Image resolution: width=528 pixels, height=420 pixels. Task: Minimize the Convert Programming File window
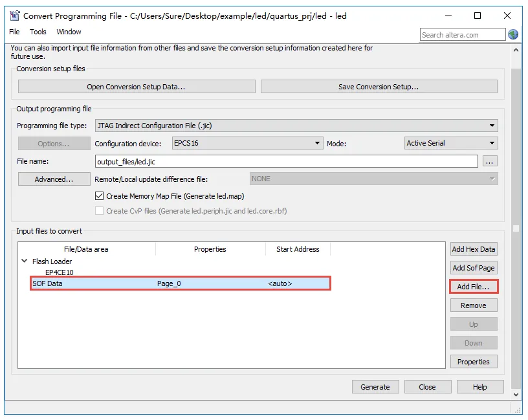point(448,16)
